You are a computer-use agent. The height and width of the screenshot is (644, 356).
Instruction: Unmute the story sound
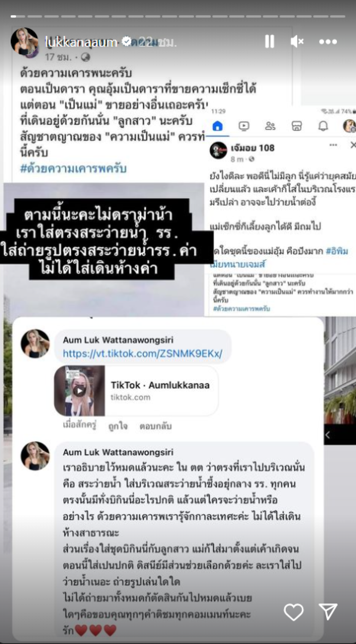pos(297,41)
